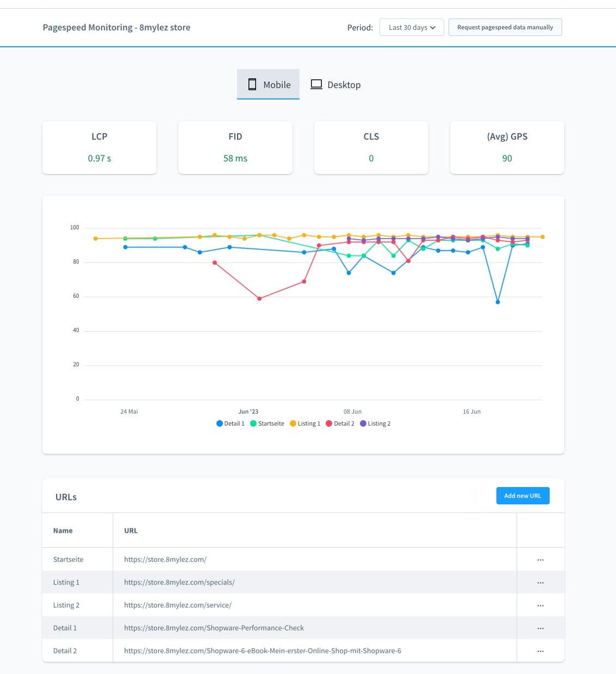Toggle the Startseite series in the legend
This screenshot has width=616, height=674.
267,423
